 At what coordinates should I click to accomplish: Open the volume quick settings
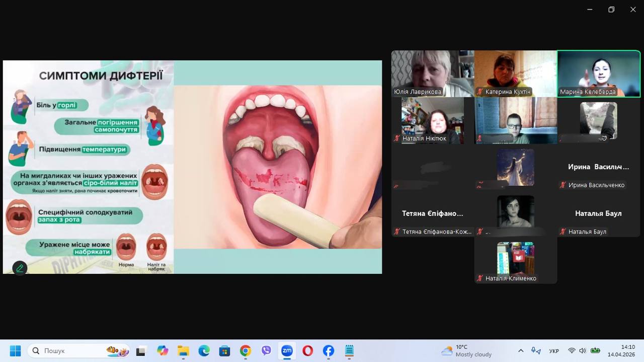point(583,351)
